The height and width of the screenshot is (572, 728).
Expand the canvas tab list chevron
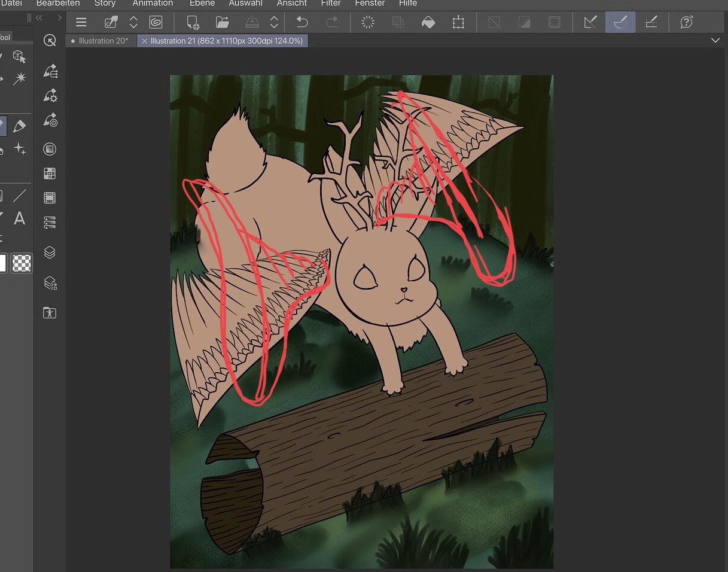[x=715, y=40]
